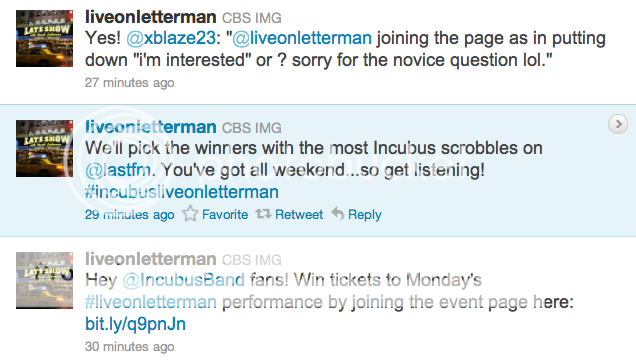Open the first tweet's Late Show avatar
Viewport: 636px width, 363px height.
point(45,39)
